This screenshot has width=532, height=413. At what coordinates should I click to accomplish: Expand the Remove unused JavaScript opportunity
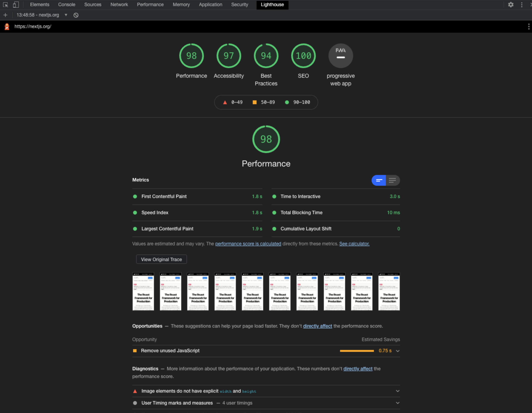(398, 351)
